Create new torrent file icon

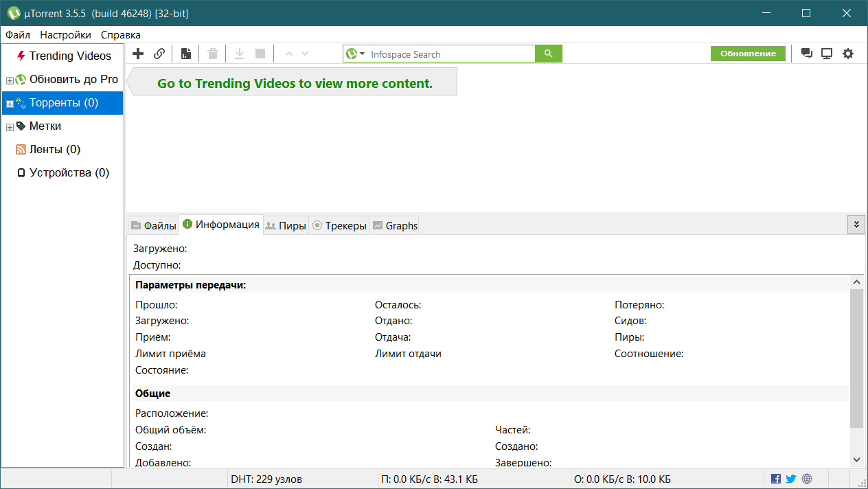click(186, 54)
